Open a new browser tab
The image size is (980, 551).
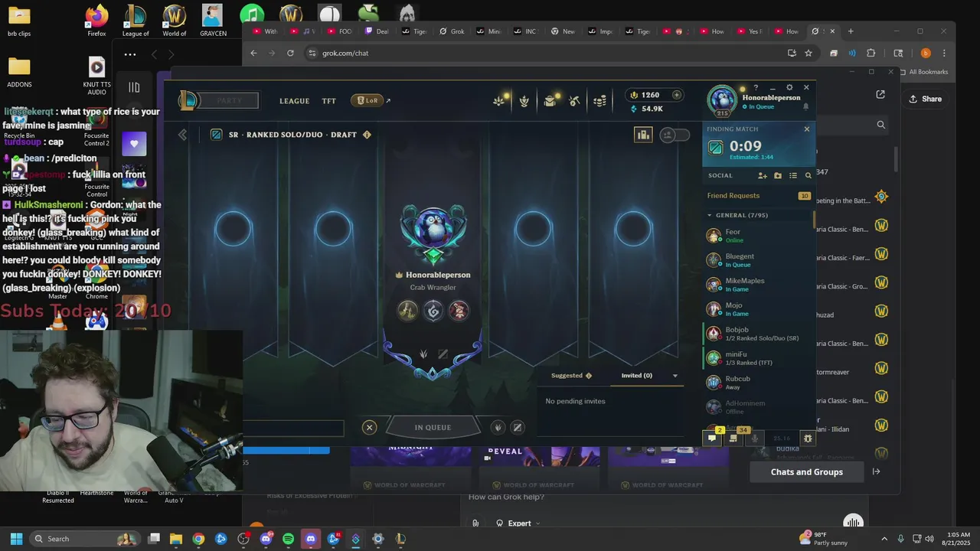pyautogui.click(x=850, y=31)
